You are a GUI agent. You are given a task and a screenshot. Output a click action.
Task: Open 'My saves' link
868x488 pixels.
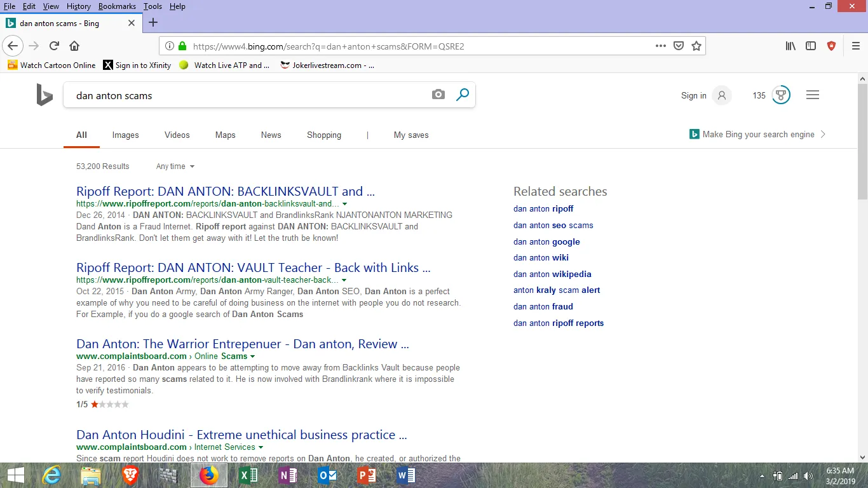click(x=411, y=135)
